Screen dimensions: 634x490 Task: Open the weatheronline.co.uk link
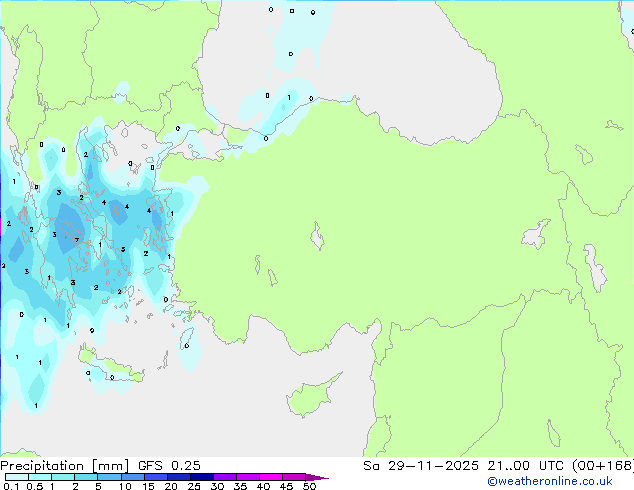pyautogui.click(x=550, y=481)
